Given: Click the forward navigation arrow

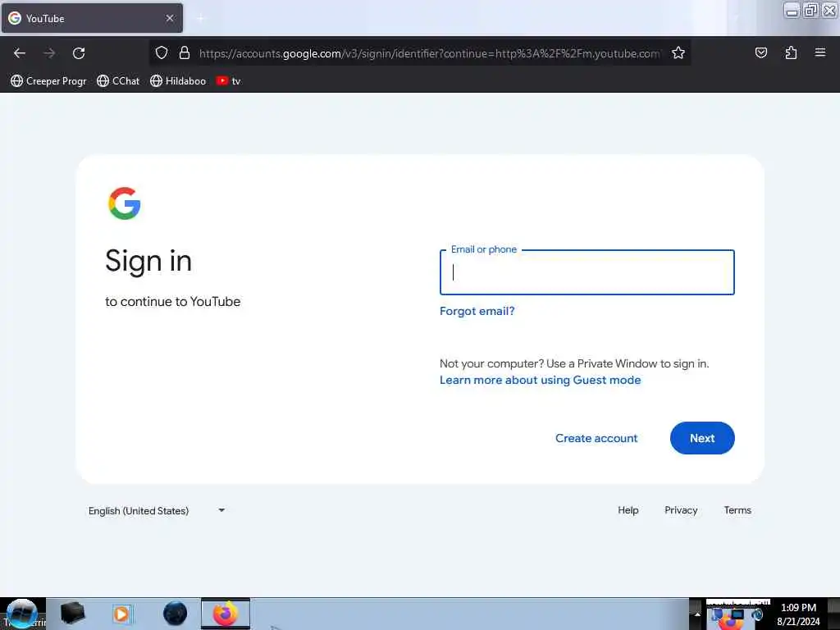Looking at the screenshot, I should click(x=49, y=53).
